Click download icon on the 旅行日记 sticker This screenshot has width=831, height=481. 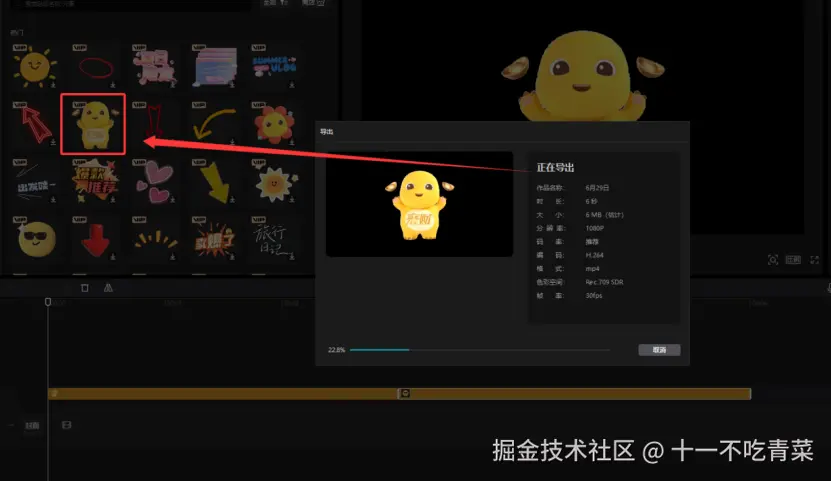coord(292,256)
